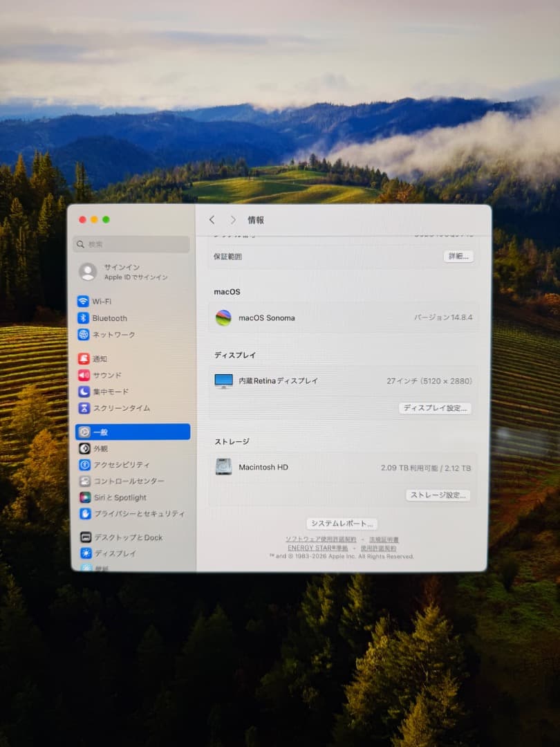This screenshot has width=560, height=747.
Task: Open ネットワーク network settings icon
Action: coord(84,335)
